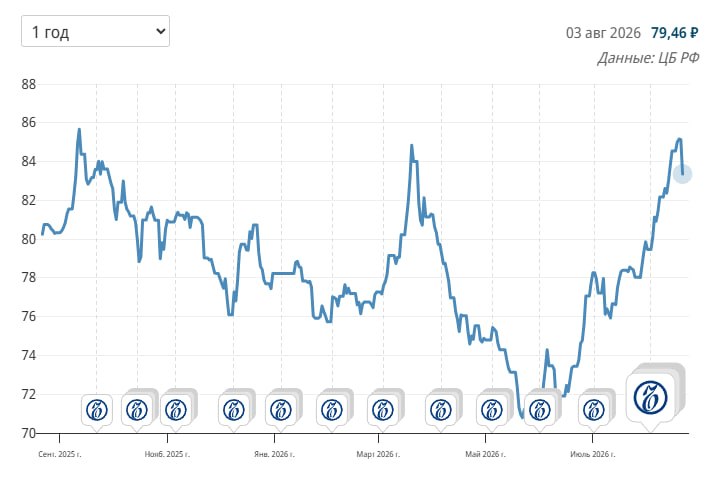
Task: Click the "Данные: ЦБ РФ" source label
Action: point(648,58)
